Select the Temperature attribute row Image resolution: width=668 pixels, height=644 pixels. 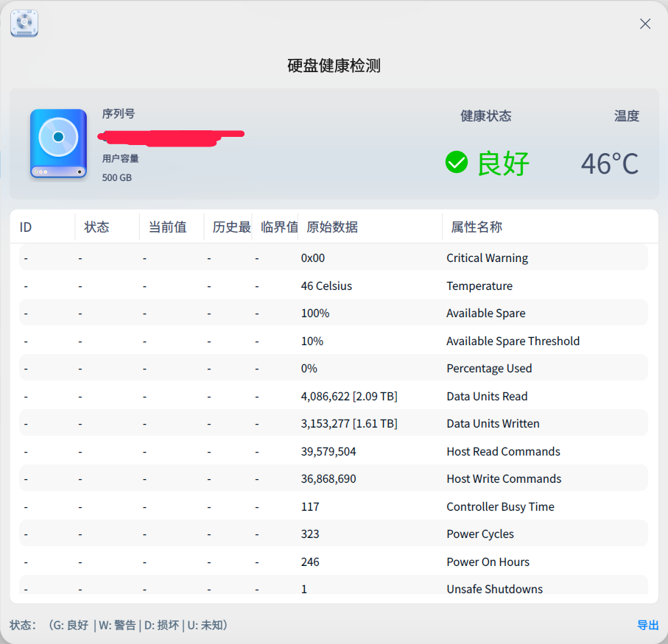479,286
